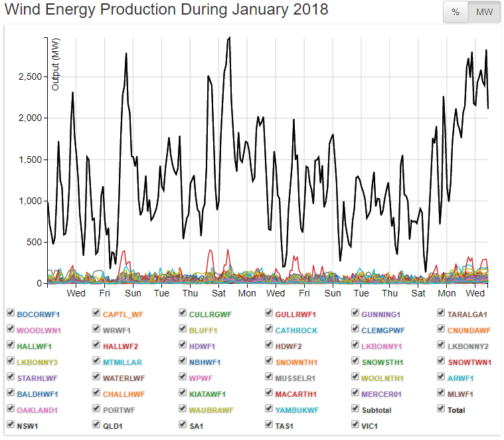Image resolution: width=504 pixels, height=440 pixels.
Task: Hide the WATERLWF series
Action: coord(96,378)
